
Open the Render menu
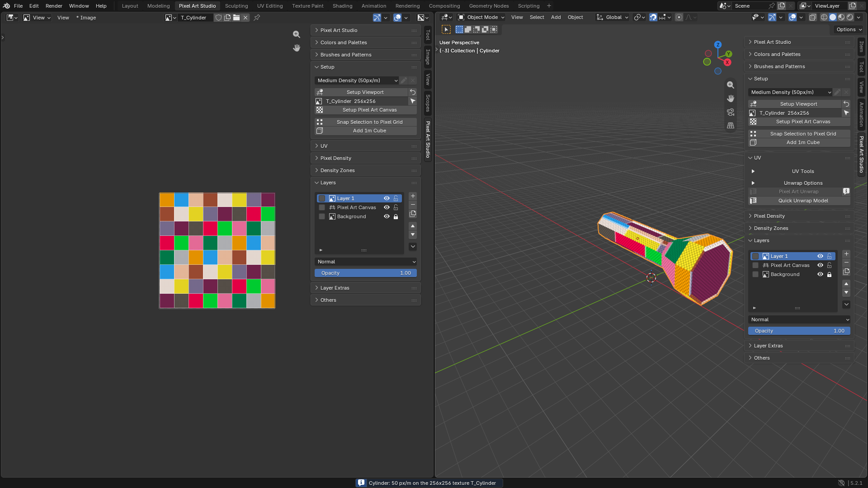(x=54, y=6)
